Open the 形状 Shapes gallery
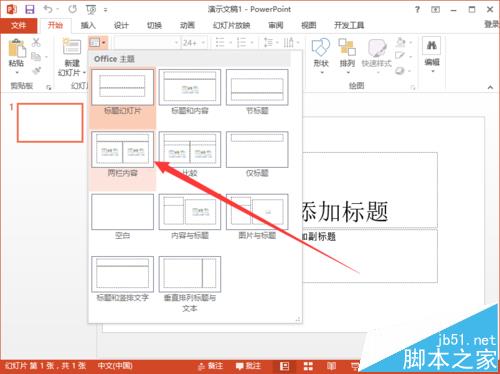 coord(321,56)
